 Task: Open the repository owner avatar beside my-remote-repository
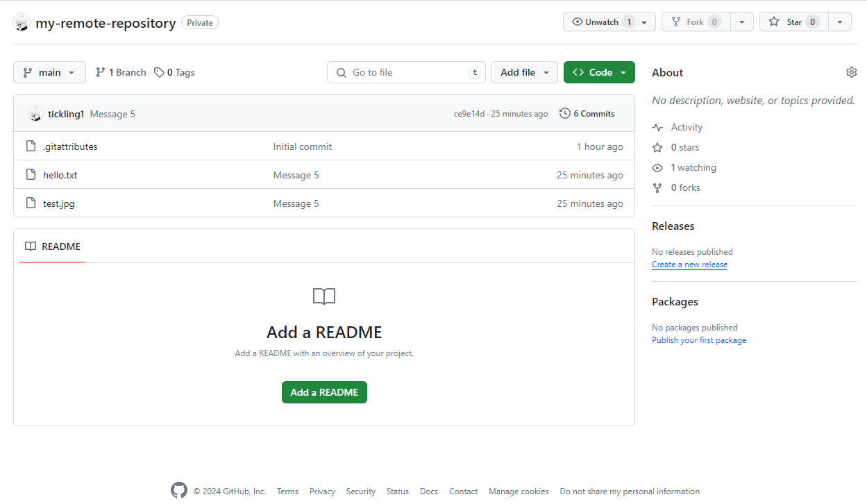click(22, 22)
